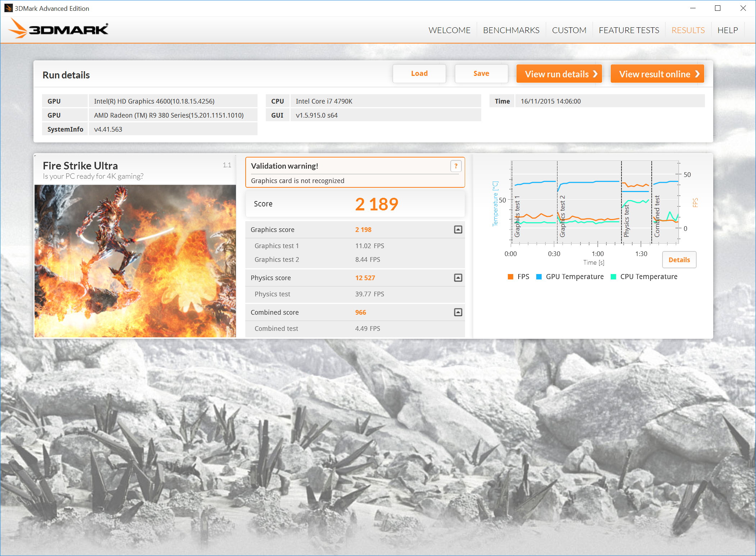Open View result online
This screenshot has width=756, height=556.
pyautogui.click(x=657, y=74)
